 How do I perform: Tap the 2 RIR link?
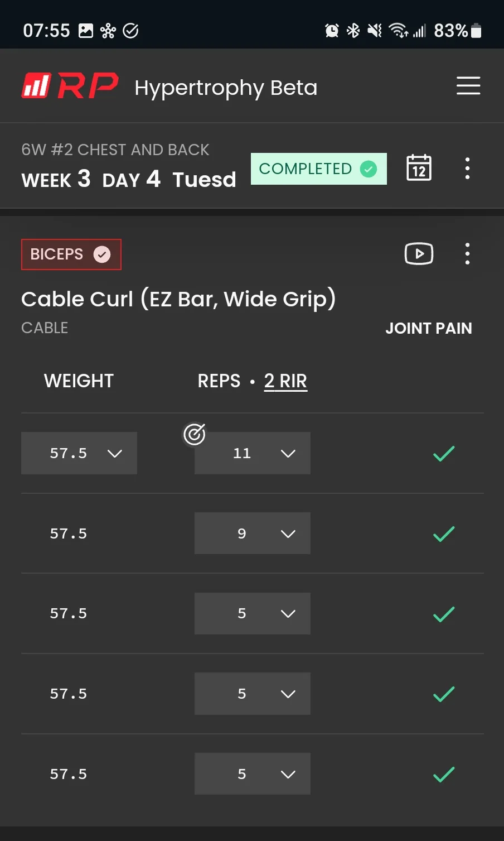[285, 381]
